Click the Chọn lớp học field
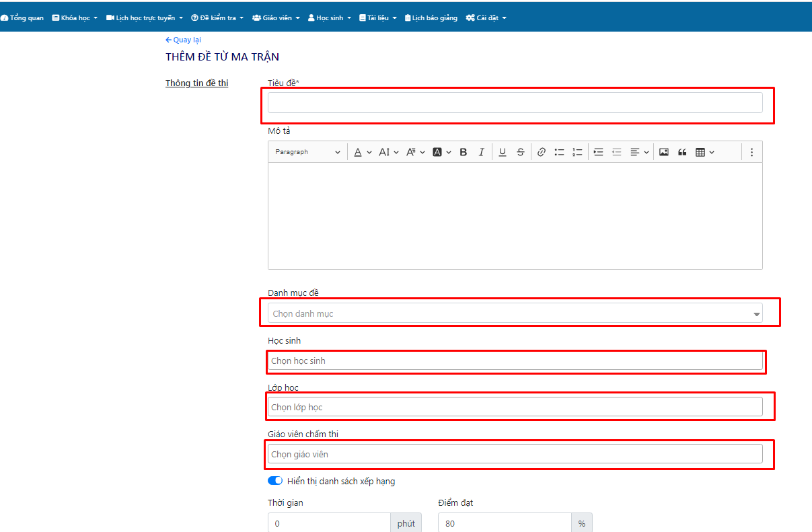This screenshot has width=812, height=532. click(515, 407)
